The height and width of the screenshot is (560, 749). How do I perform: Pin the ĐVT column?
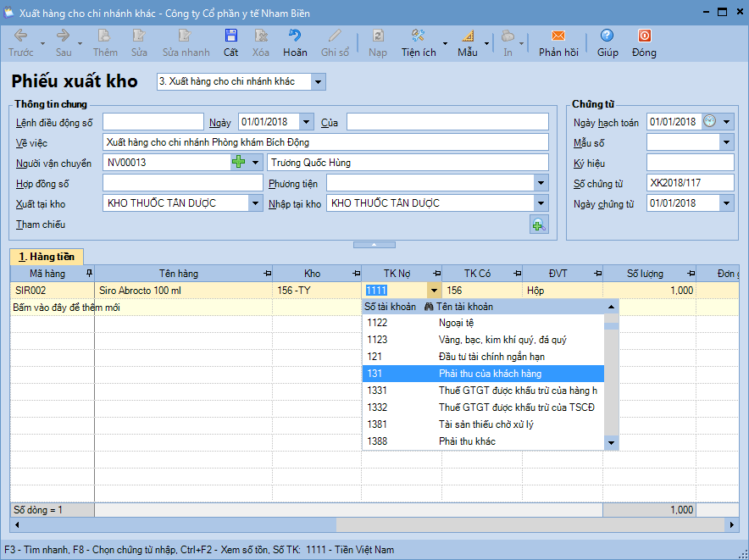(597, 274)
